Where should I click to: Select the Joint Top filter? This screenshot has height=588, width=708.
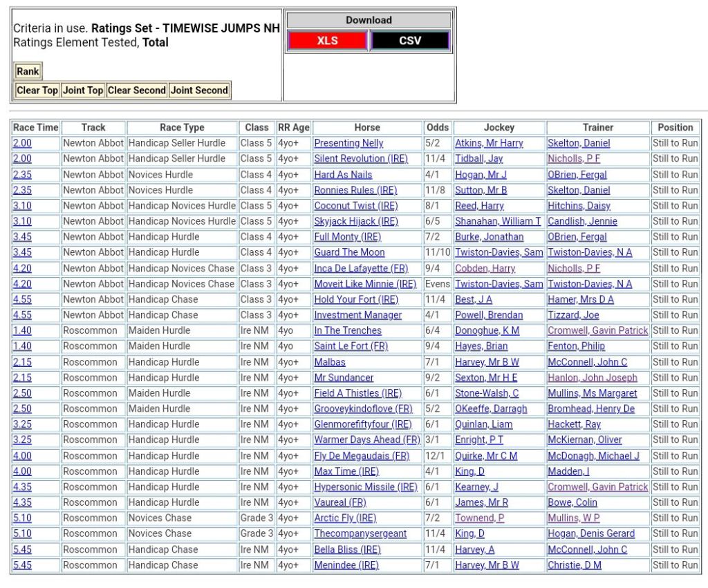[x=83, y=91]
